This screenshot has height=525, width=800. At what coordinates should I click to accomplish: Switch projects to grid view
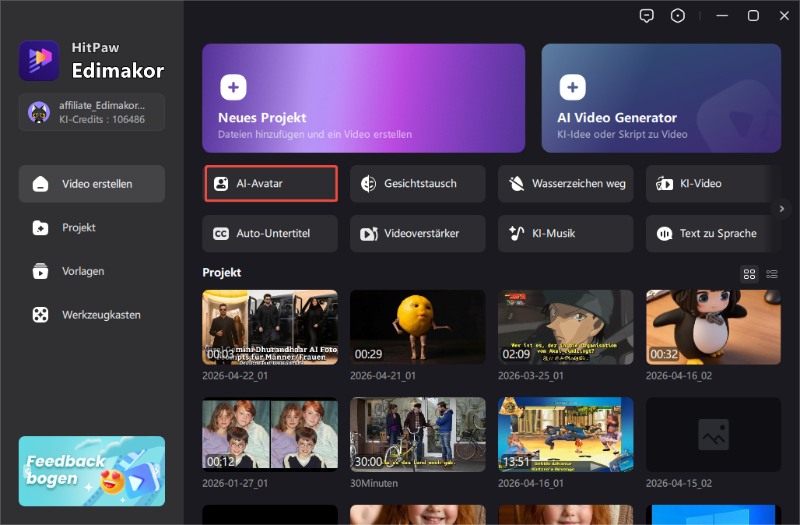(749, 274)
